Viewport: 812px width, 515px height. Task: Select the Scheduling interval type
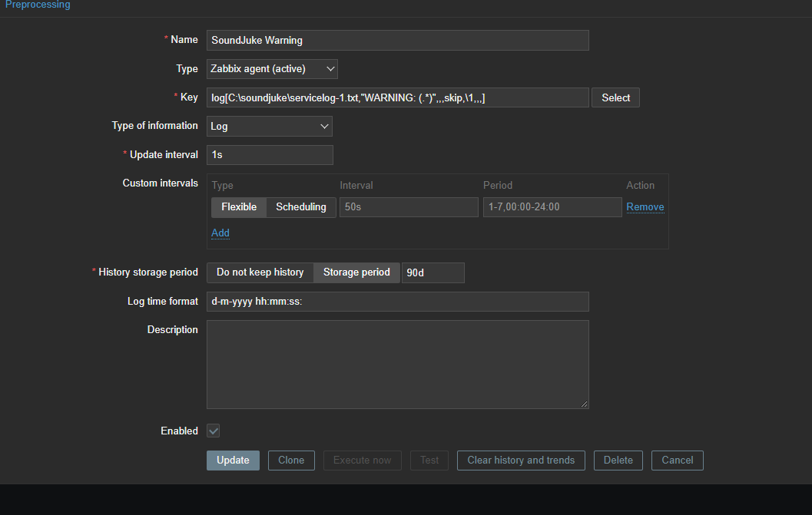pyautogui.click(x=300, y=206)
